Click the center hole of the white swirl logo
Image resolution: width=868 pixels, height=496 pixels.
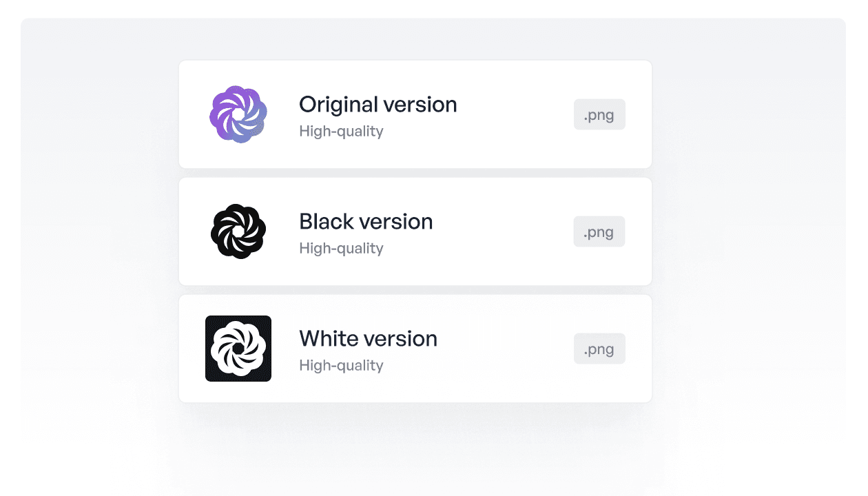pos(238,349)
